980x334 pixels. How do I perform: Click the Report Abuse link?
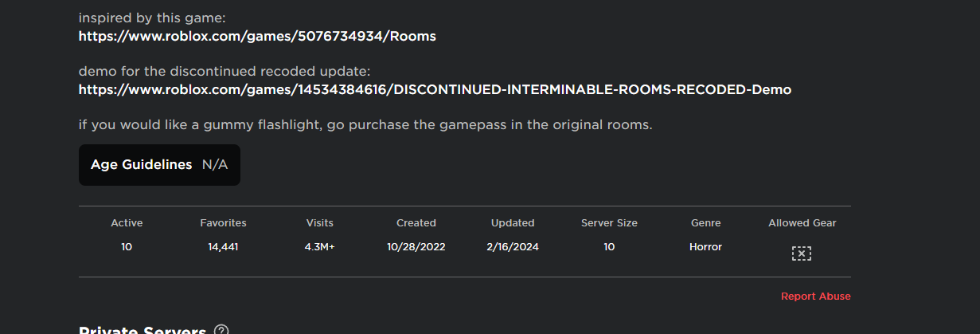(815, 297)
